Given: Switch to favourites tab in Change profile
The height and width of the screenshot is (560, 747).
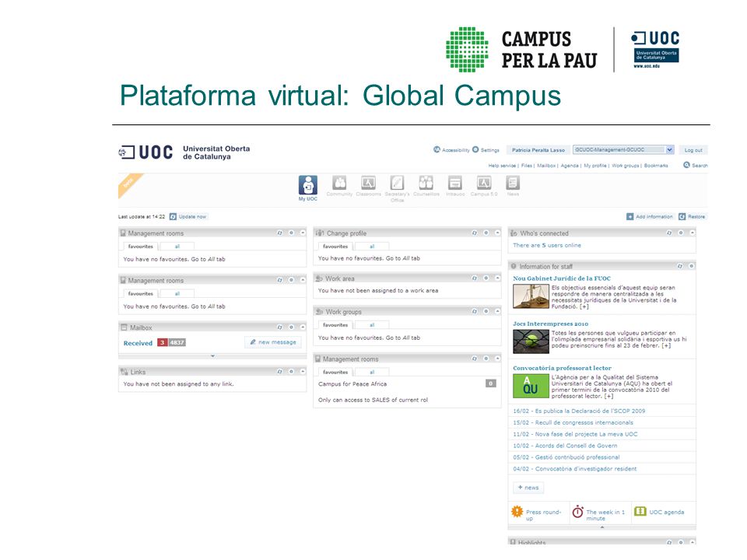Looking at the screenshot, I should click(x=335, y=247).
